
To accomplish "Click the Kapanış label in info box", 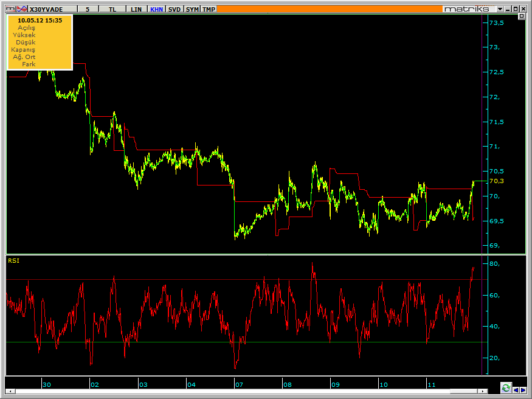I will [23, 49].
